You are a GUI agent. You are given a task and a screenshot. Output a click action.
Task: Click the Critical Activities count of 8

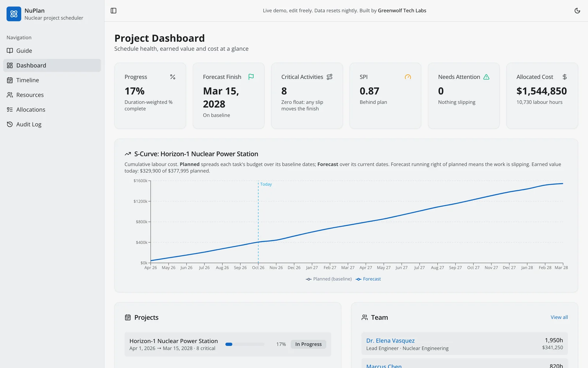(284, 91)
